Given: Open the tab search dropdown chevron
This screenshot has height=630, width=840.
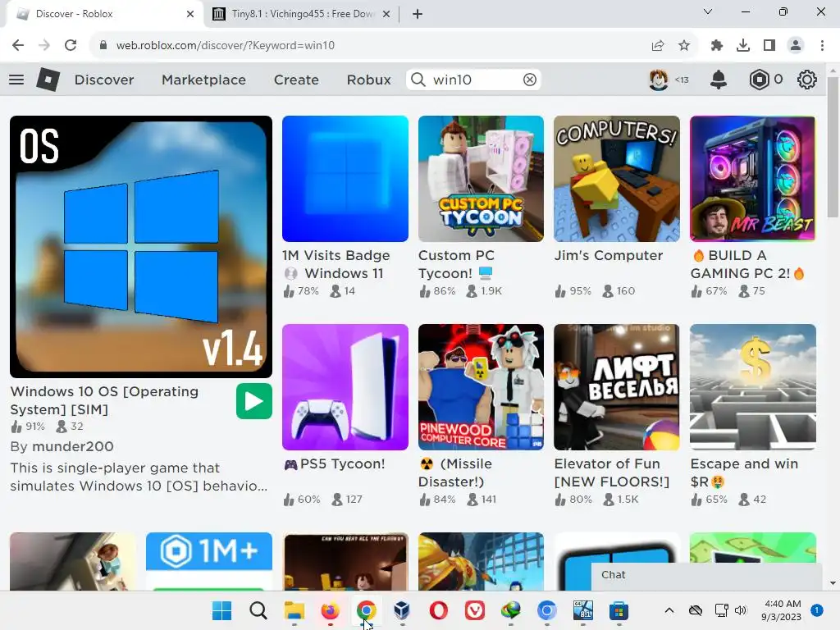Looking at the screenshot, I should [708, 11].
